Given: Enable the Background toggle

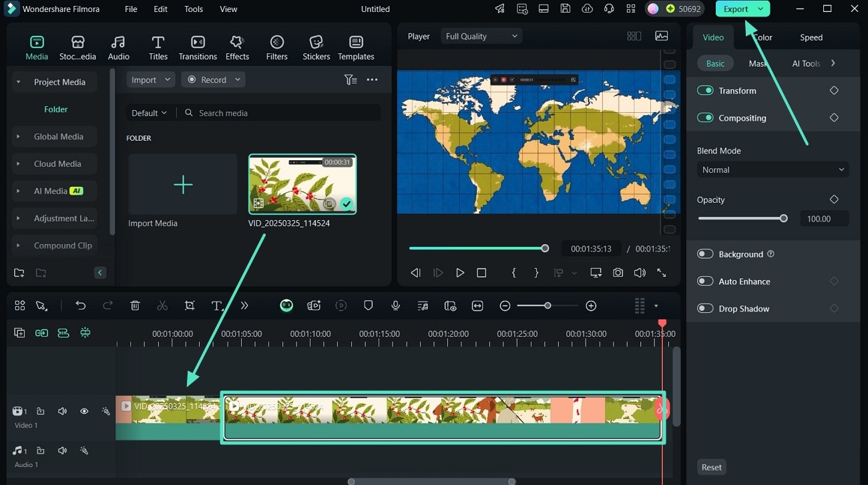Looking at the screenshot, I should point(705,254).
